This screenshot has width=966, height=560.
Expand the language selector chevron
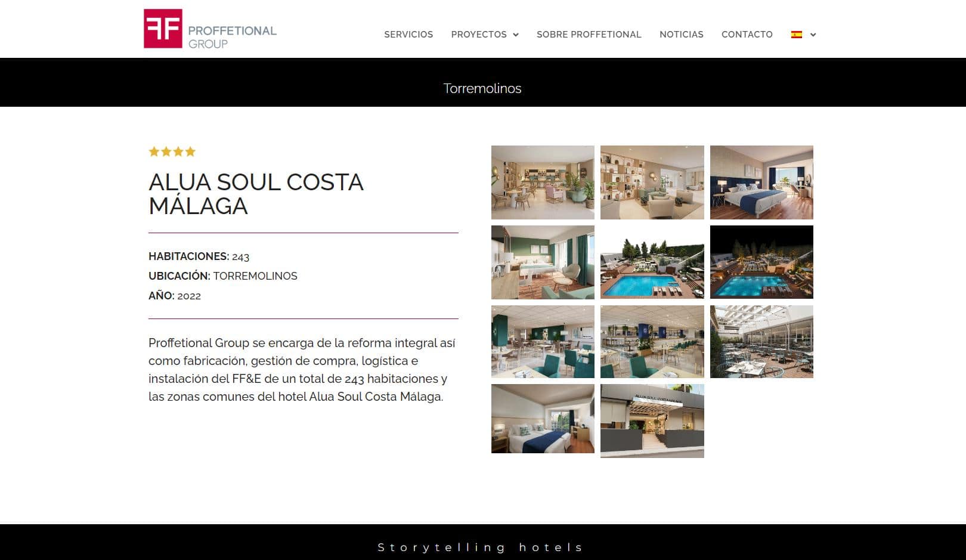tap(813, 35)
